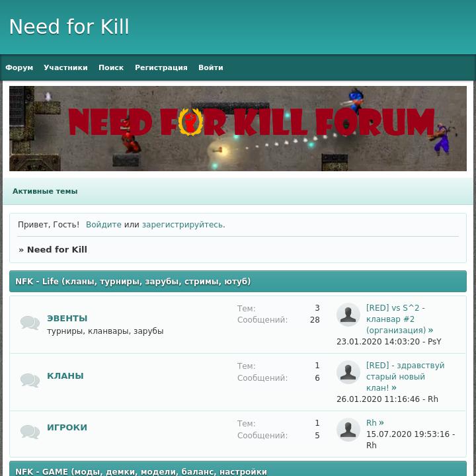
Task: Click description турниры, кланвары, зарубы
Action: [x=105, y=331]
